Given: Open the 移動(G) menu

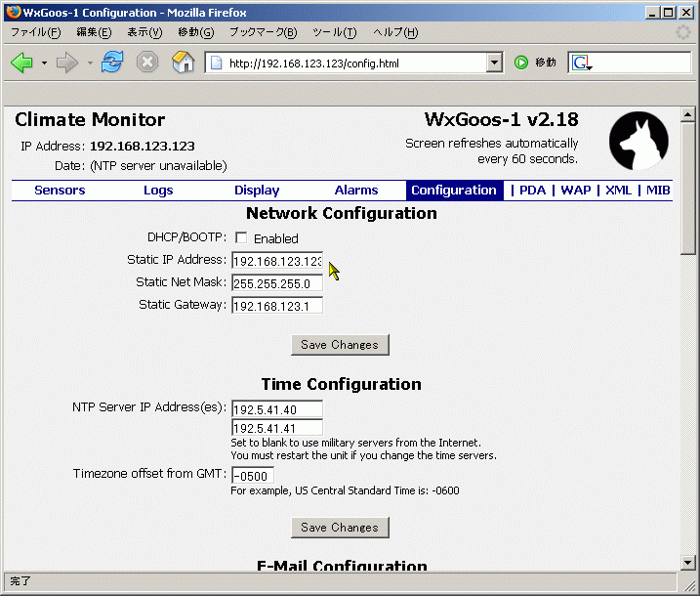Looking at the screenshot, I should [x=195, y=32].
